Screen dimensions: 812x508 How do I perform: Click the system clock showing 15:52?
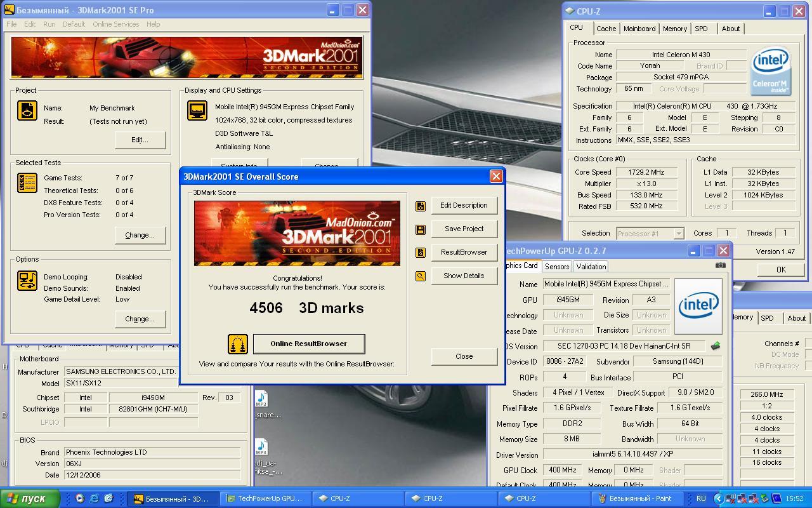(x=794, y=498)
